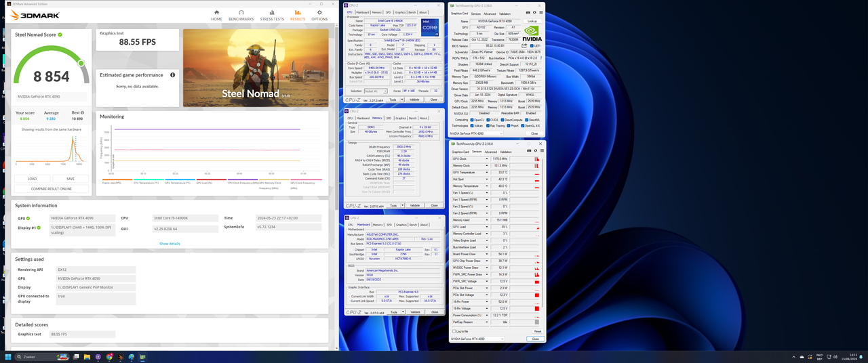Open the GPU Clock sensor dropdown arrow

(488, 158)
